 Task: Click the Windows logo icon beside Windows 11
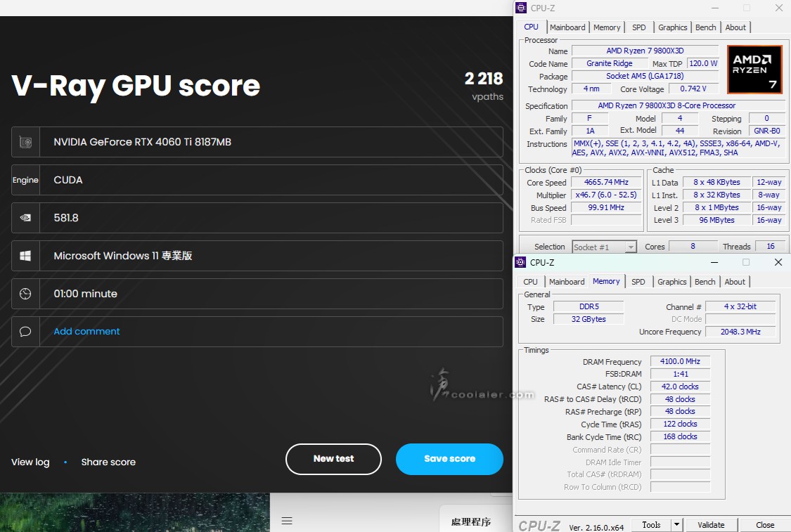coord(25,256)
